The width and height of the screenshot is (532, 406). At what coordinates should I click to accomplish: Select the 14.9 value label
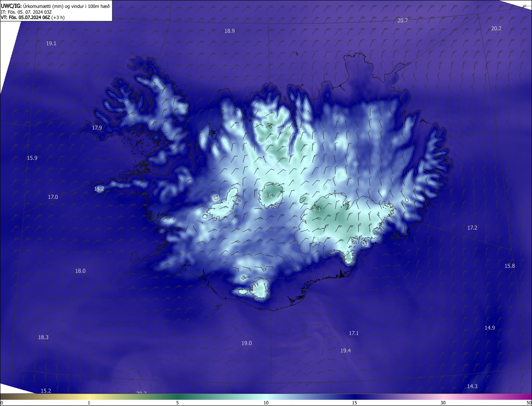pos(490,328)
